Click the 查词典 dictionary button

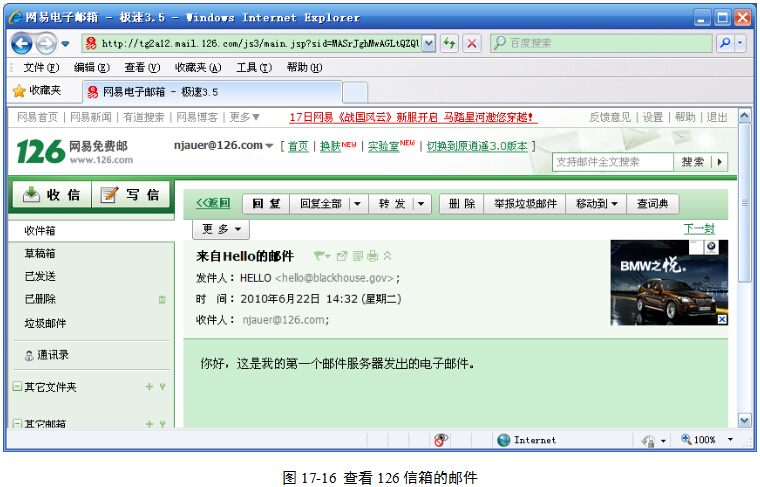pyautogui.click(x=652, y=204)
